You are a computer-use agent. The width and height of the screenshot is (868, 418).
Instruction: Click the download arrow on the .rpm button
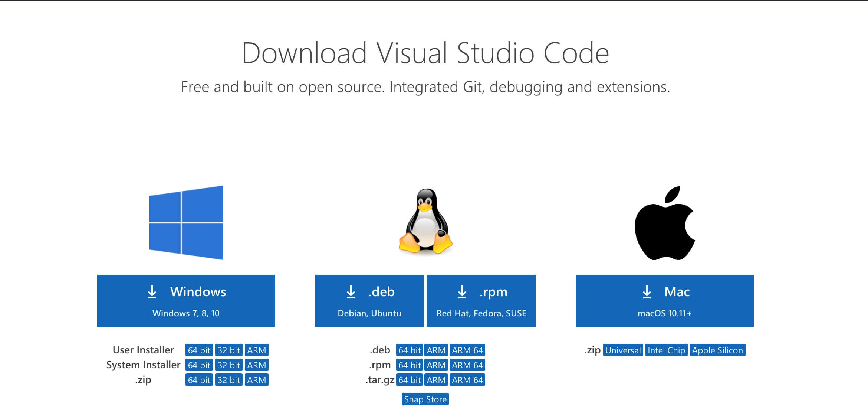click(x=462, y=292)
